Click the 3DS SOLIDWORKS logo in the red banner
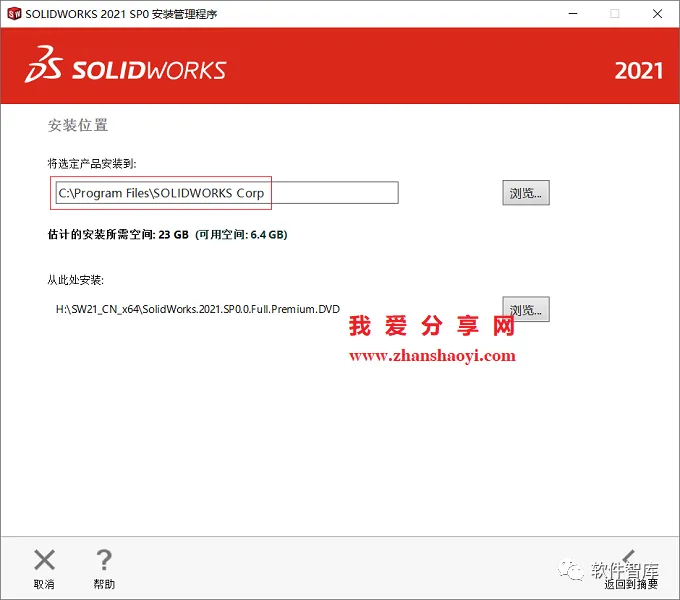Image resolution: width=680 pixels, height=600 pixels. click(x=125, y=65)
